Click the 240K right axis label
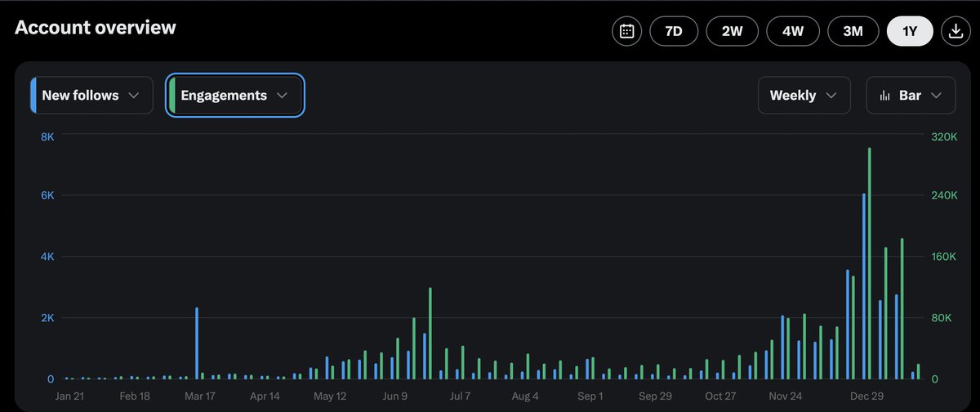The height and width of the screenshot is (412, 980). (x=944, y=195)
